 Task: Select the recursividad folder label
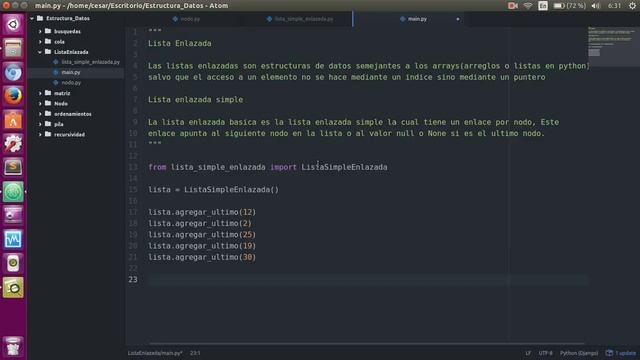pos(69,134)
